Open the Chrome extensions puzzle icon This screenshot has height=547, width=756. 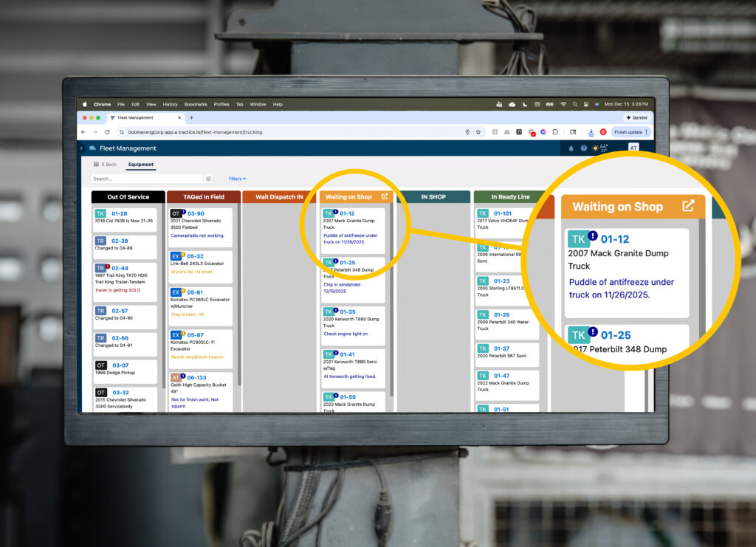(554, 132)
